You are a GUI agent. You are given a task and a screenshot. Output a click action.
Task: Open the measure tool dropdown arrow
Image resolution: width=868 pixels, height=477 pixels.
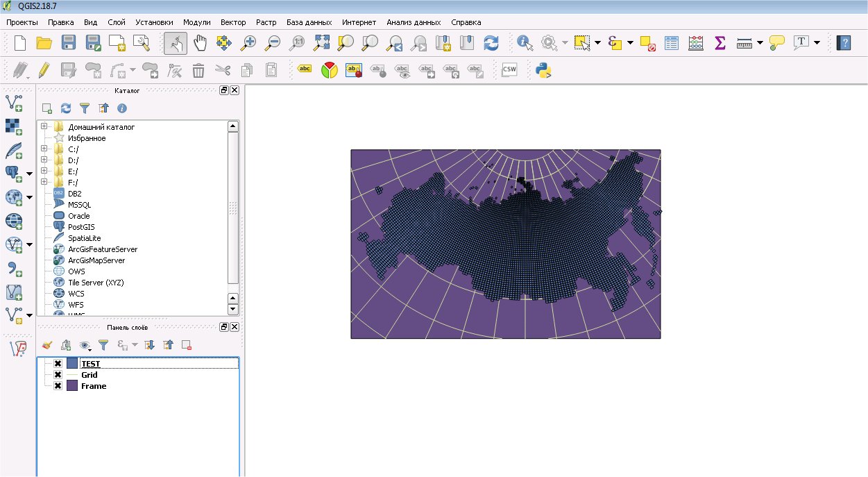(x=760, y=43)
